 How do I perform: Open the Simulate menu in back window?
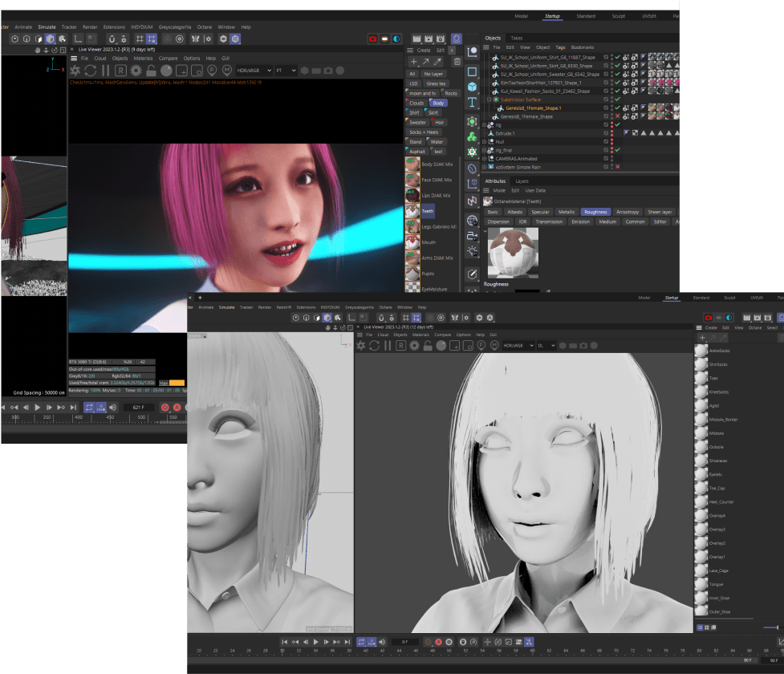click(47, 27)
